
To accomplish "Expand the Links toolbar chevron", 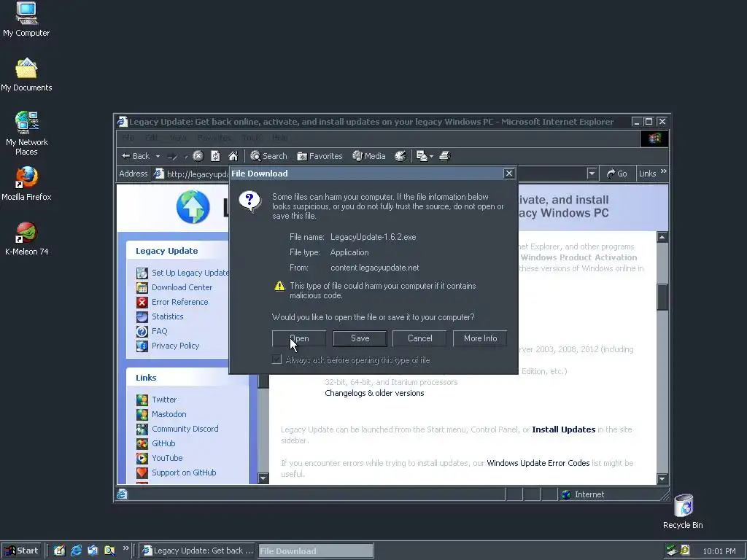I will click(664, 171).
